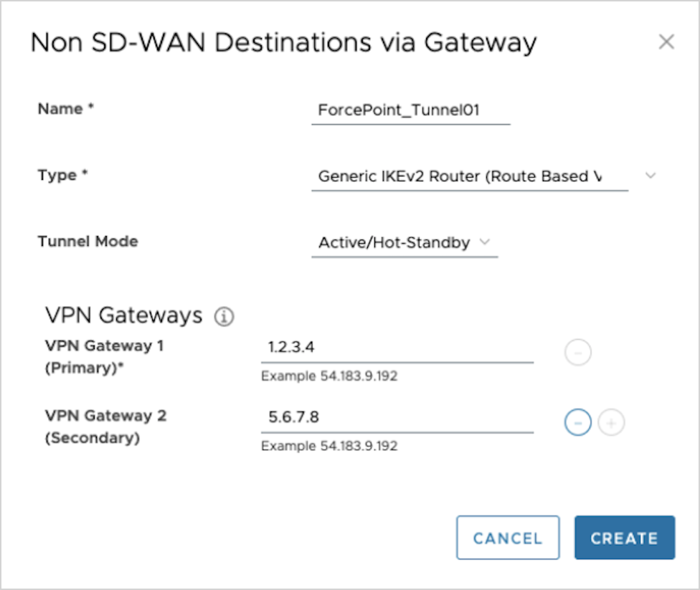Add another gateway with the plus icon

[610, 422]
